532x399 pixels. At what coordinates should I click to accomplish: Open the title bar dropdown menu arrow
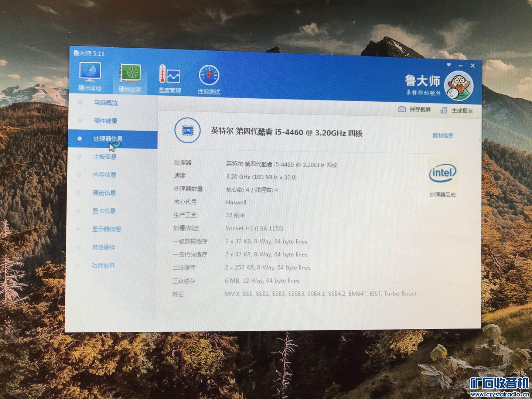coord(449,65)
